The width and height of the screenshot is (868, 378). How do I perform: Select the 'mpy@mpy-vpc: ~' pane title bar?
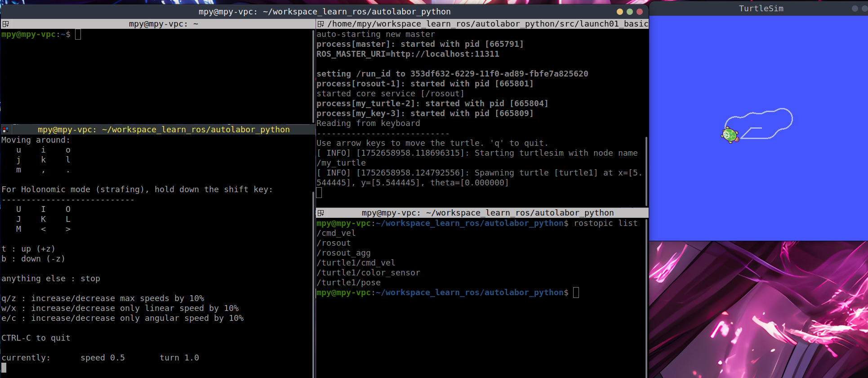click(163, 24)
